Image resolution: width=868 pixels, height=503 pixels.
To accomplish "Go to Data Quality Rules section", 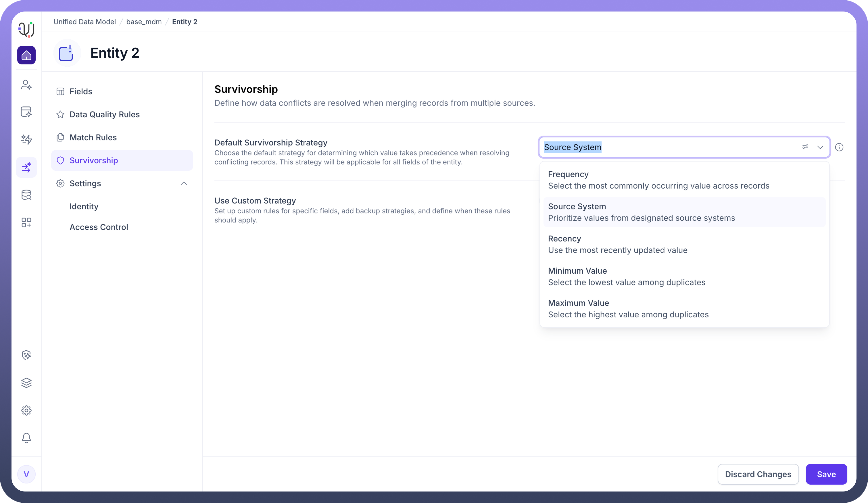I will coord(104,114).
